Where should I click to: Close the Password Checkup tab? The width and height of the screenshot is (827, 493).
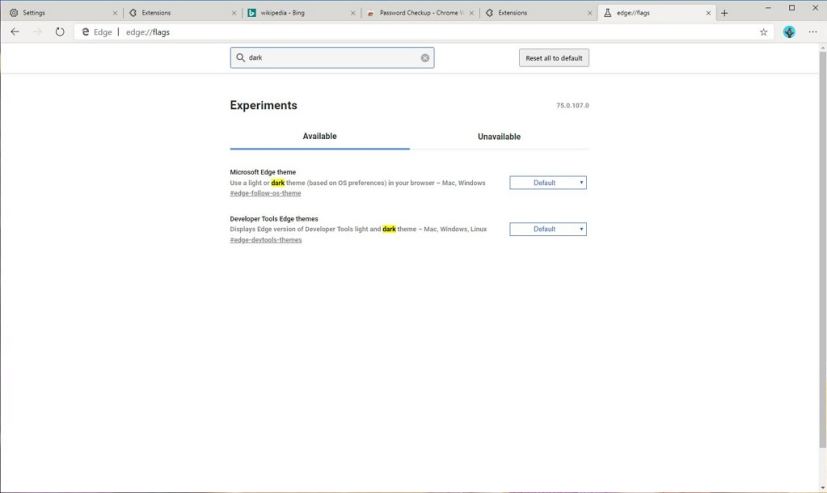(x=472, y=13)
